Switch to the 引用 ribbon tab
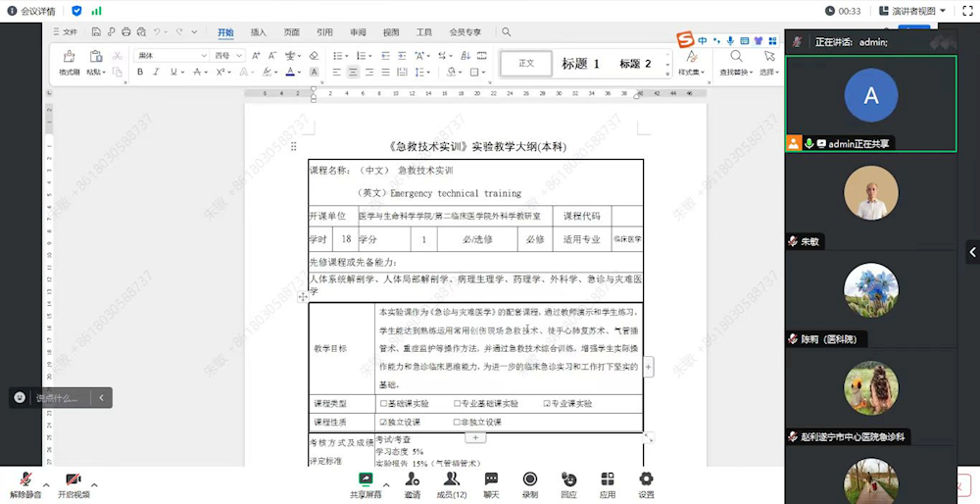980x504 pixels. (324, 32)
